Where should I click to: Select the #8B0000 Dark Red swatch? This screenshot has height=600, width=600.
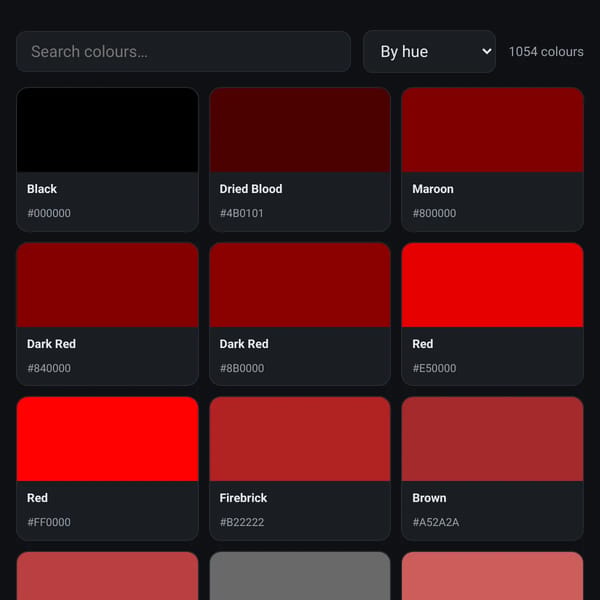tap(300, 285)
